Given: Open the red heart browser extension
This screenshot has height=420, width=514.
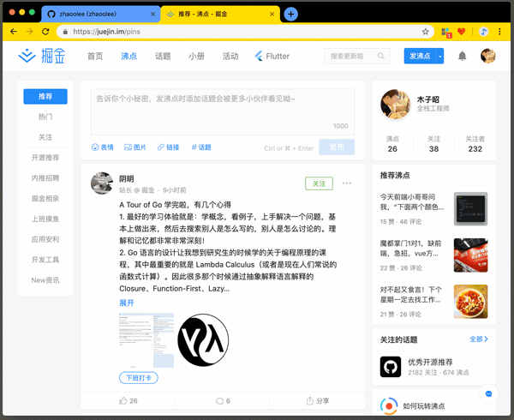Looking at the screenshot, I should (x=462, y=32).
